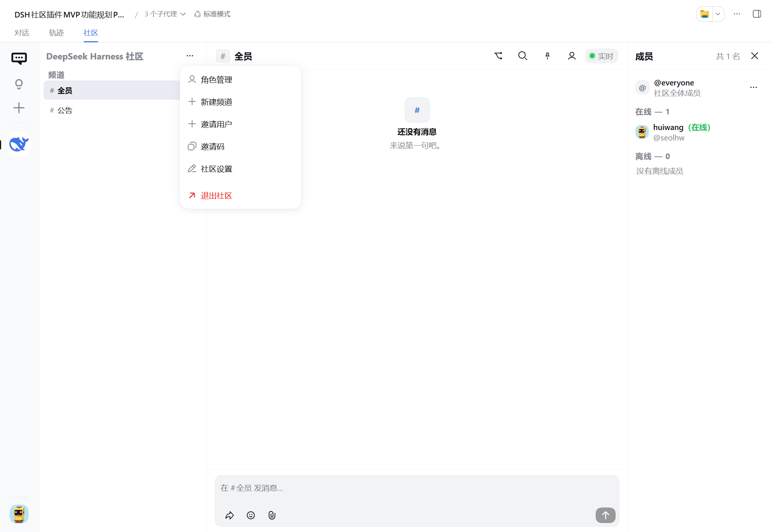The height and width of the screenshot is (532, 771).
Task: Click the 离线 — 0 section label
Action: [x=652, y=156]
